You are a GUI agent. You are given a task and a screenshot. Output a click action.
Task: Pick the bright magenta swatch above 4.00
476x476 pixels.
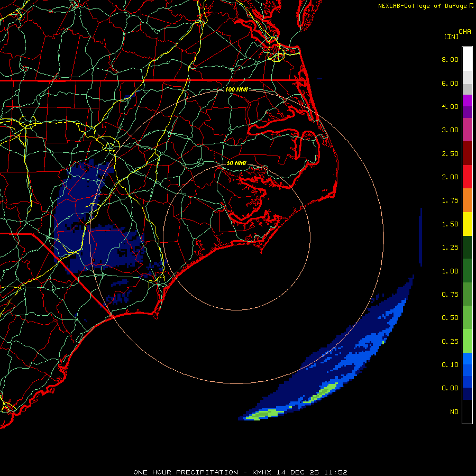(467, 100)
